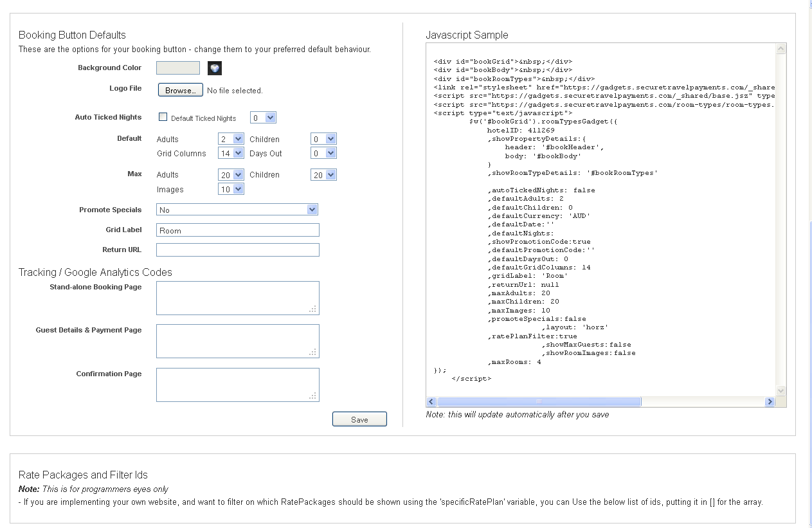
Task: Click the code box's scroll-down arrow
Action: coord(781,391)
